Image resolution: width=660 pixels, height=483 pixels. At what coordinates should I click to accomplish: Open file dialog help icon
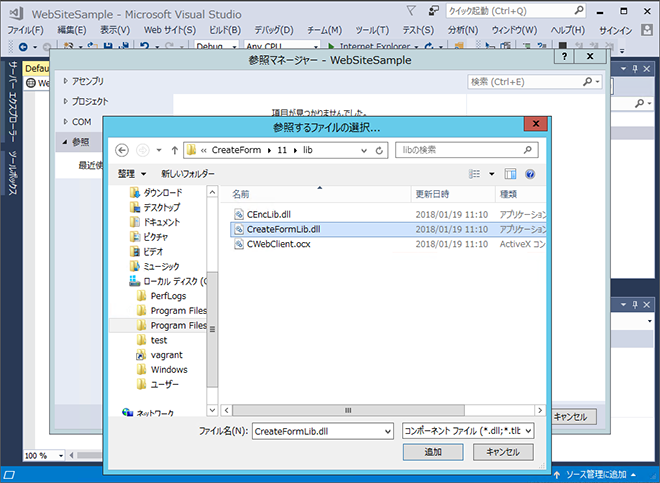530,174
